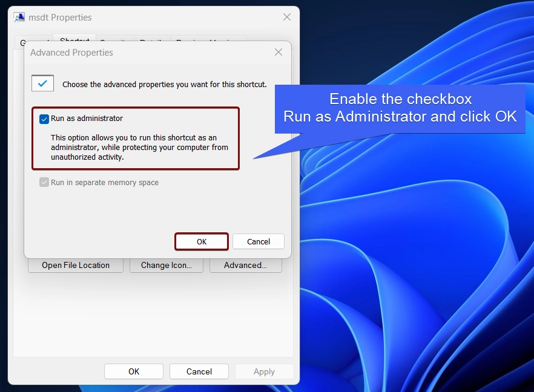Viewport: 534px width, 392px height.
Task: Click 'Choose the advanced properties' description text
Action: (165, 85)
